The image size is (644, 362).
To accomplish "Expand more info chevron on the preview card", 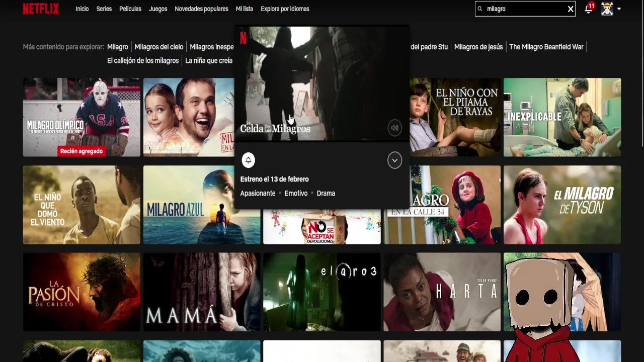I will coord(395,160).
